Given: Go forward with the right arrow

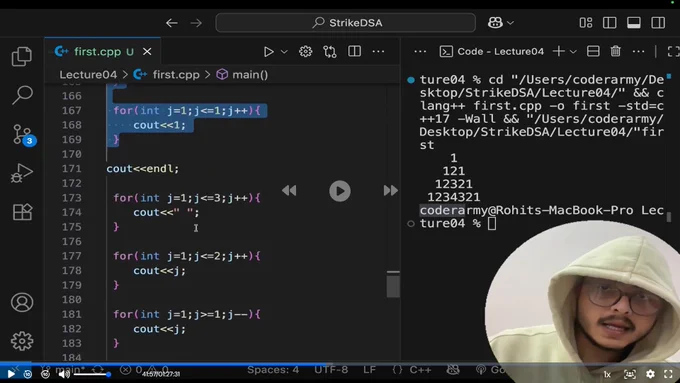Looking at the screenshot, I should 196,23.
